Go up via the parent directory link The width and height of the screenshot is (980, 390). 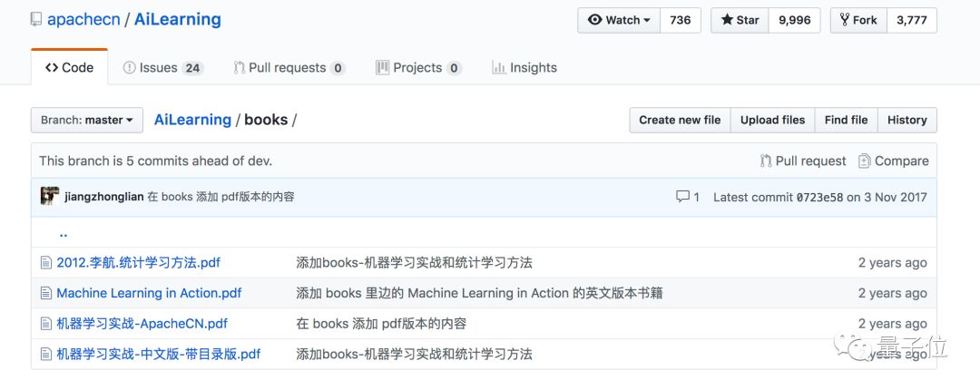(64, 233)
